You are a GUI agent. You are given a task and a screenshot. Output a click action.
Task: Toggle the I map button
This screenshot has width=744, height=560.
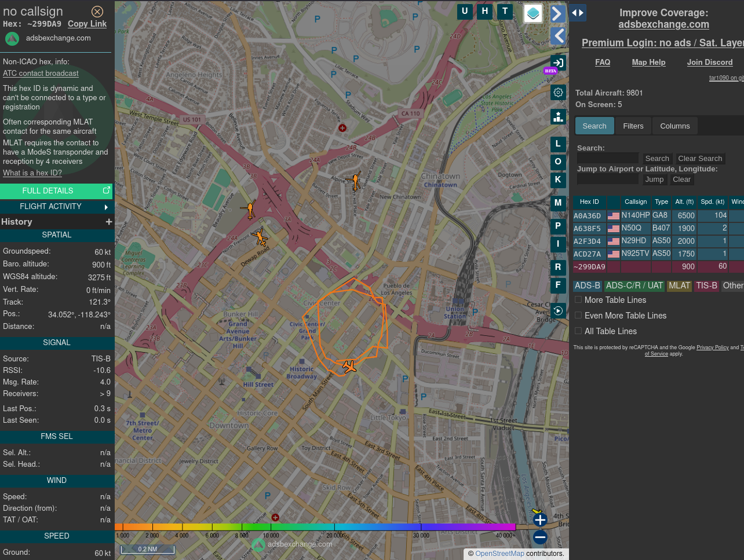point(558,244)
